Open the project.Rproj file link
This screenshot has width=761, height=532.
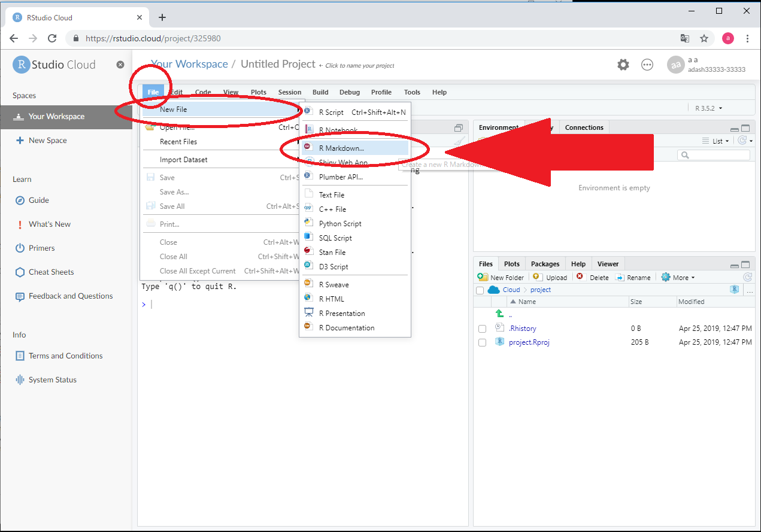529,343
